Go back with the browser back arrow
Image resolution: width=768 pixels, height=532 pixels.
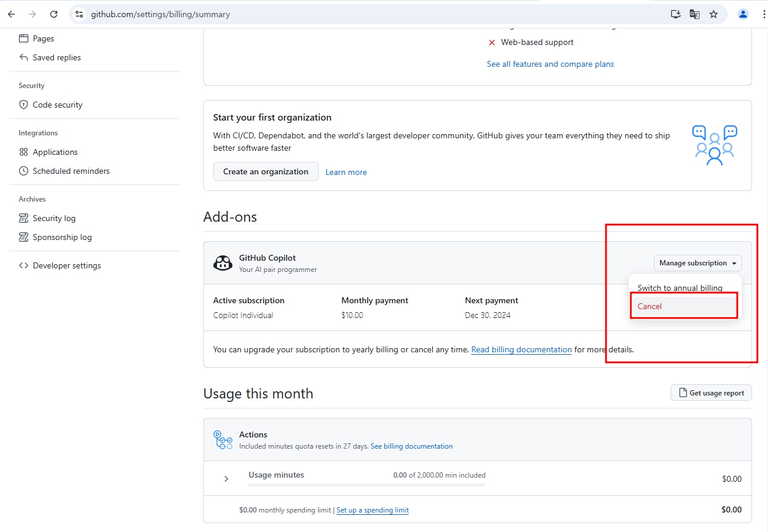11,14
